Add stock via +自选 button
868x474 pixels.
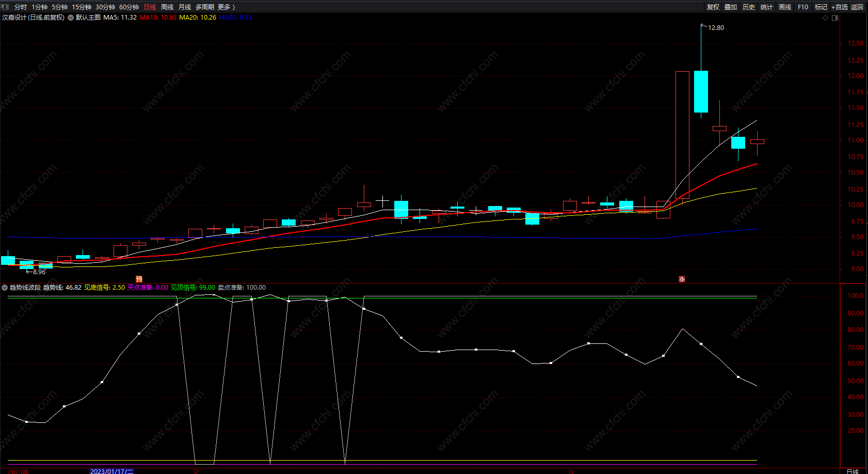point(840,7)
